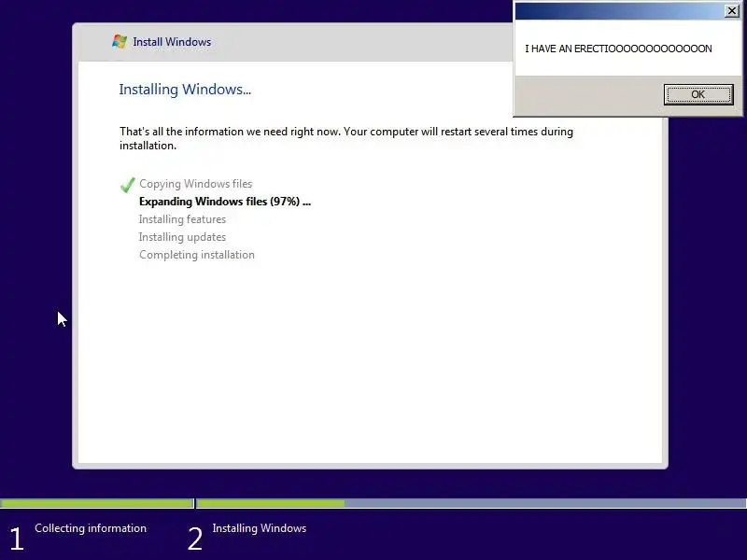747x560 pixels.
Task: Click 'Copying Windows files' step
Action: pyautogui.click(x=196, y=184)
